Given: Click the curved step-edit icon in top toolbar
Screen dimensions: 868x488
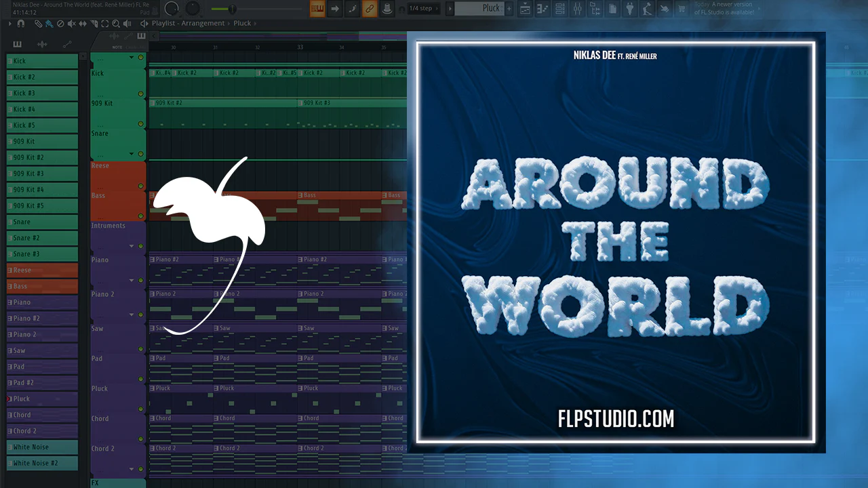Looking at the screenshot, I should click(x=353, y=9).
